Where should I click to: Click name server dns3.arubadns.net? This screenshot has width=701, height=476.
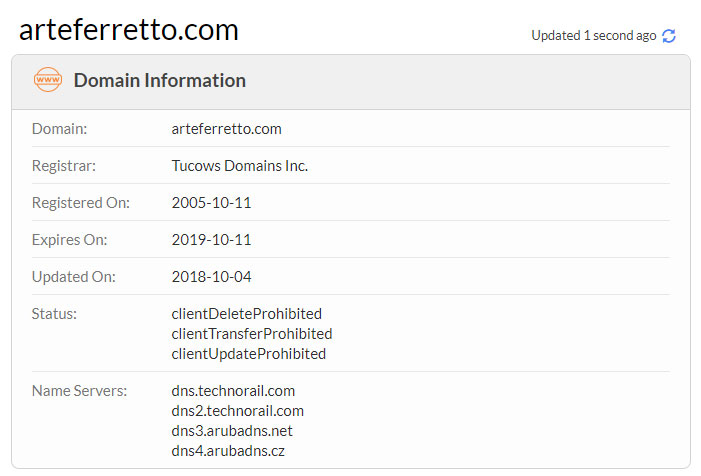coord(232,431)
